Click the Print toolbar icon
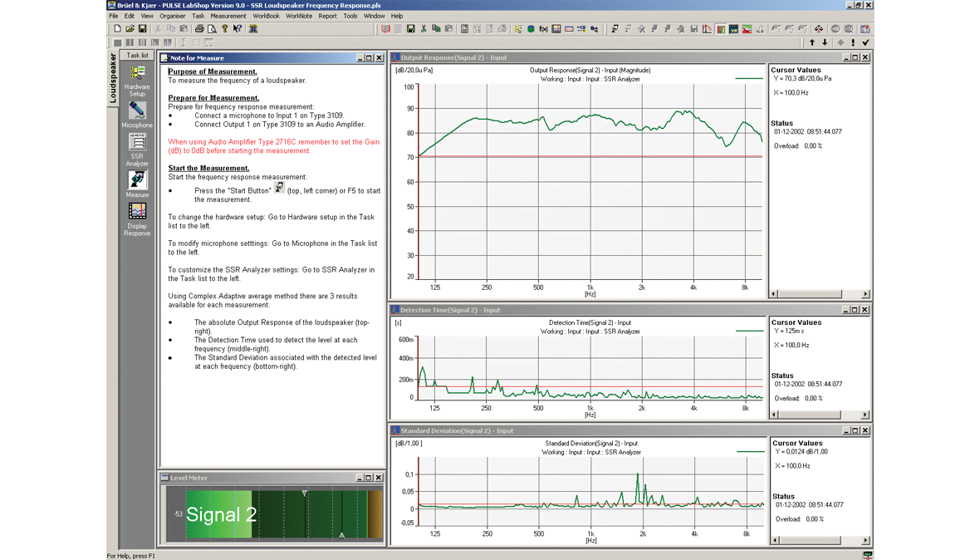This screenshot has width=980, height=560. coord(199,29)
